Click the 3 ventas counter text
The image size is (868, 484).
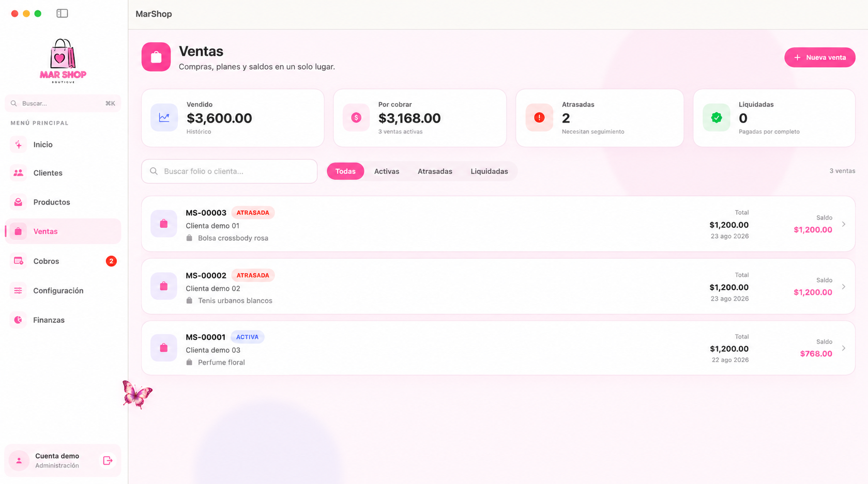(x=842, y=171)
